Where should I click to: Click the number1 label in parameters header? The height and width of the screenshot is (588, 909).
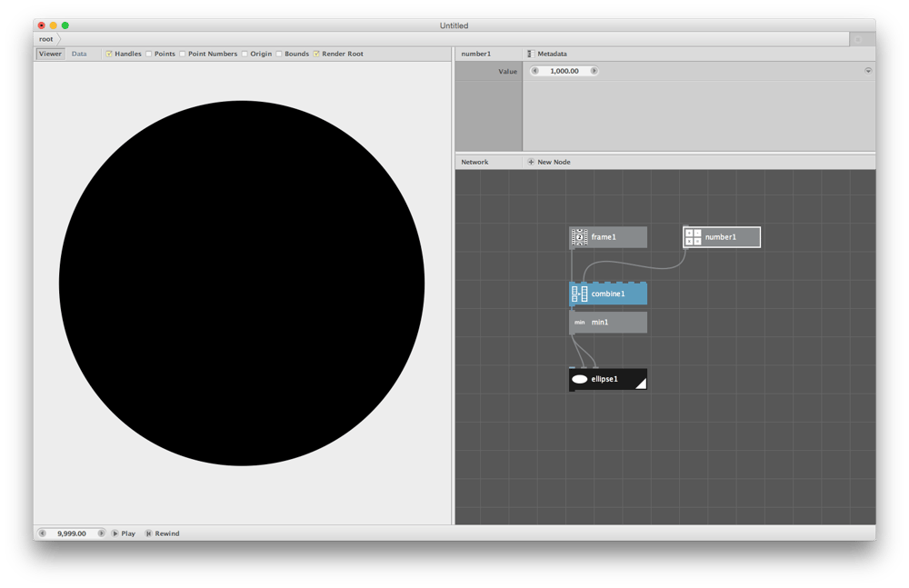point(476,54)
